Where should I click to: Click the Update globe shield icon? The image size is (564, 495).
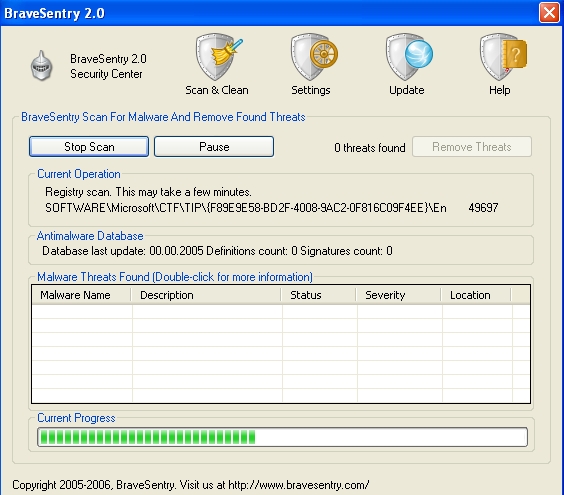tap(409, 57)
